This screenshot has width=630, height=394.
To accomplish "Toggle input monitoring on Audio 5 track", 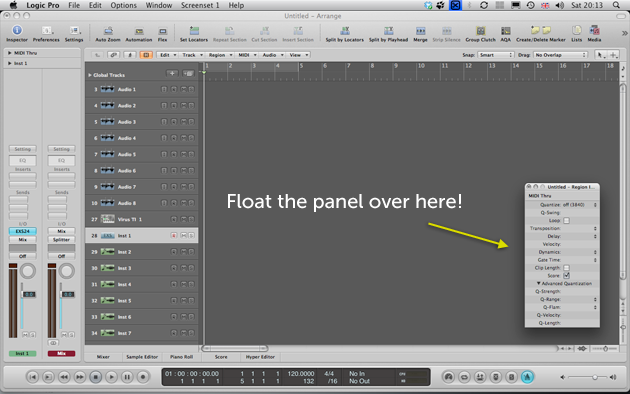I will [164, 154].
